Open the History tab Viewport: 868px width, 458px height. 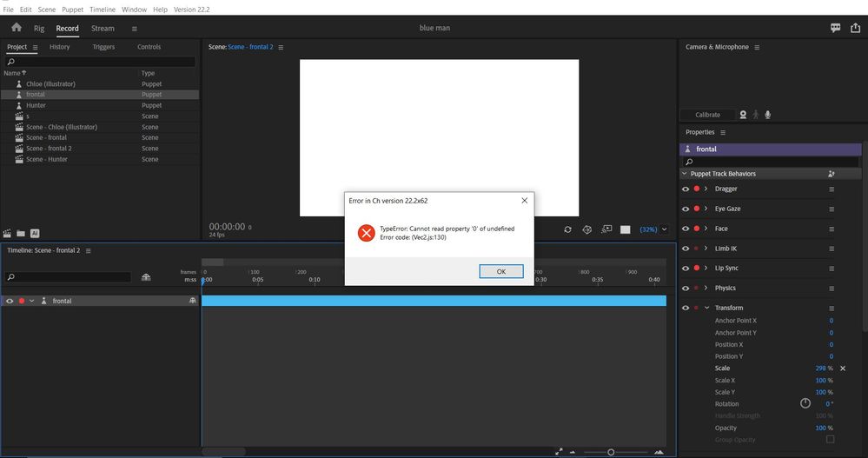point(60,47)
